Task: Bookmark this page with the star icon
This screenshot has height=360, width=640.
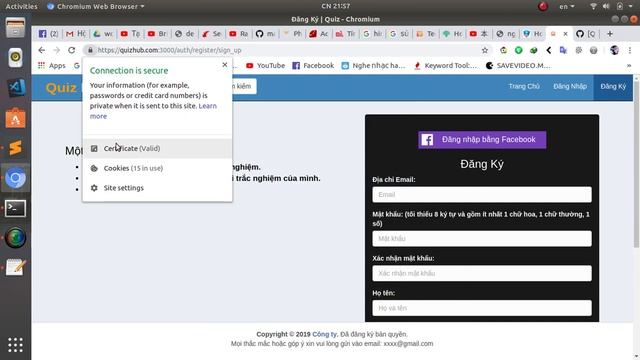Action: pyautogui.click(x=484, y=50)
